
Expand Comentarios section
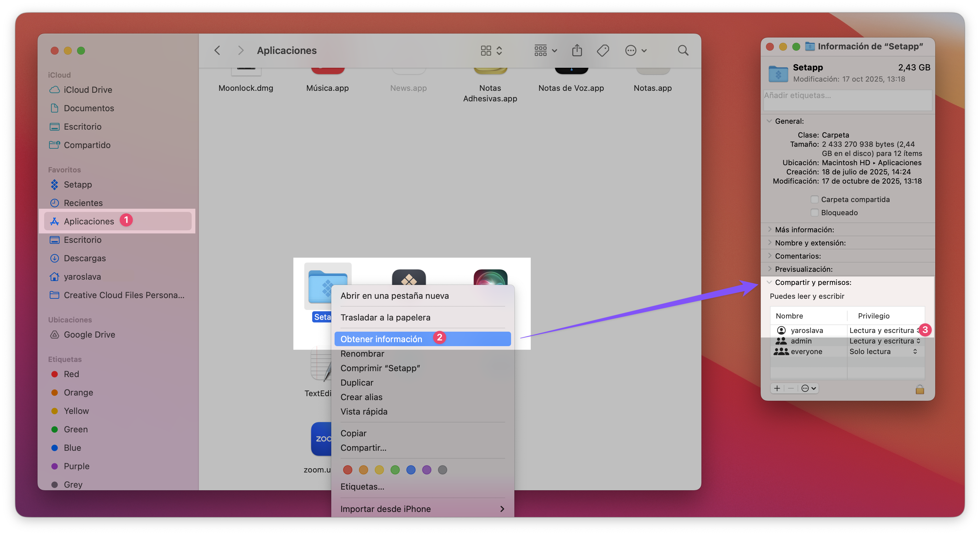pos(769,256)
